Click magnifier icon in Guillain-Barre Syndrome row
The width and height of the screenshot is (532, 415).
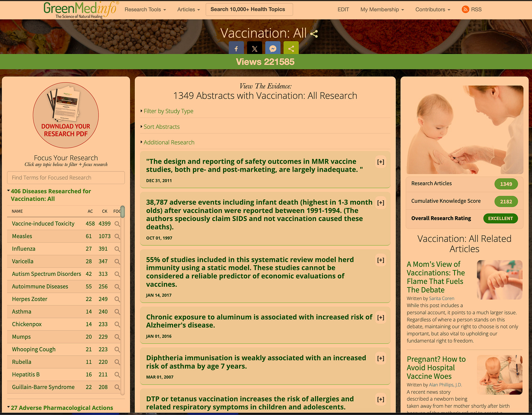117,387
